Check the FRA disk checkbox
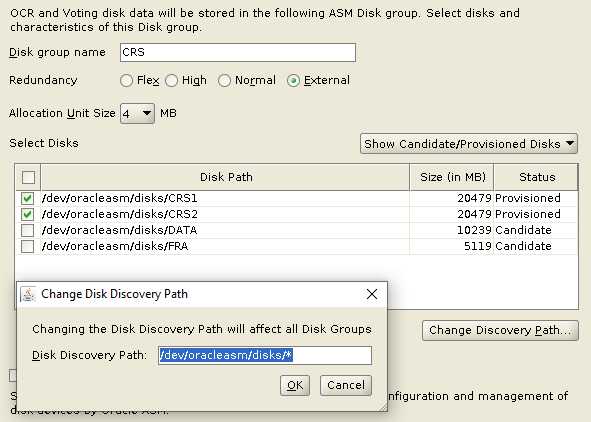 point(27,246)
